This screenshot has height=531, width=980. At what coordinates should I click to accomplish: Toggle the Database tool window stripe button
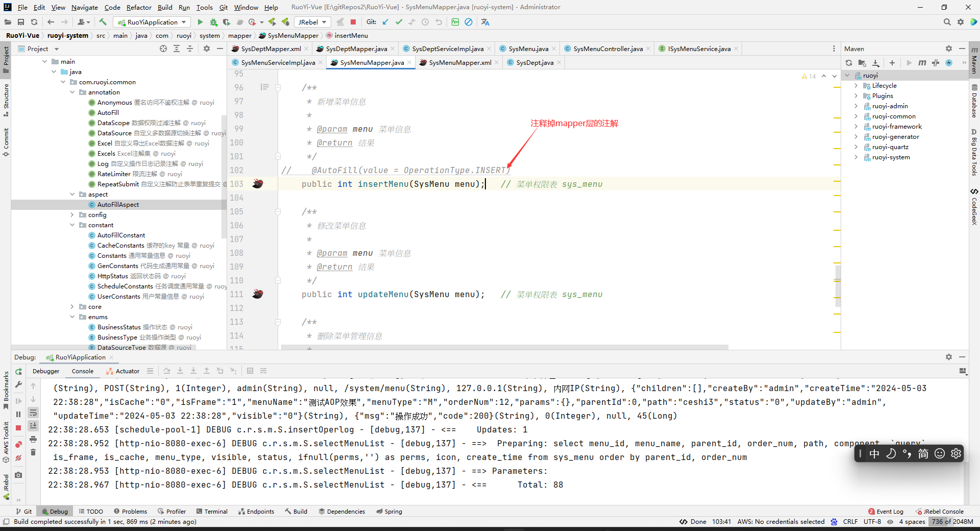(x=974, y=101)
